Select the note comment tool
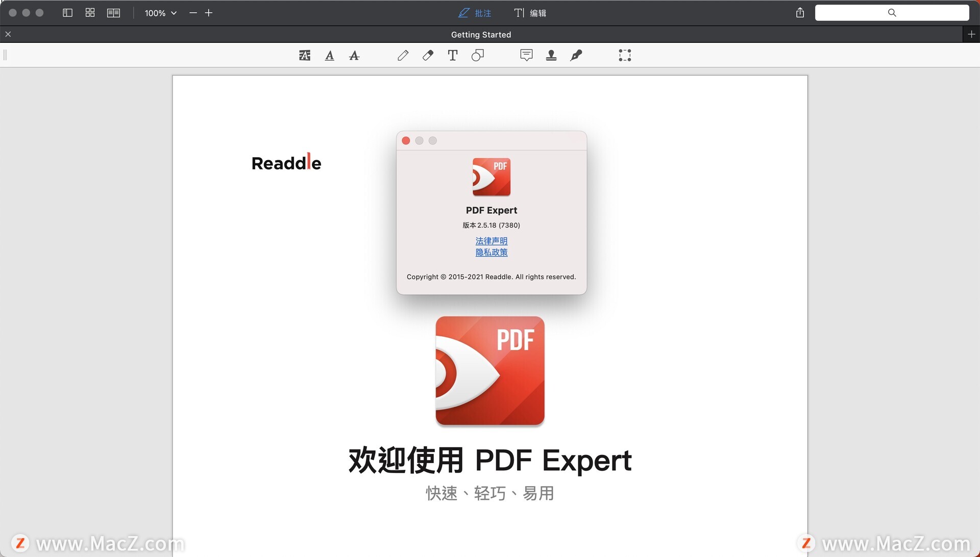This screenshot has width=980, height=557. click(x=526, y=55)
